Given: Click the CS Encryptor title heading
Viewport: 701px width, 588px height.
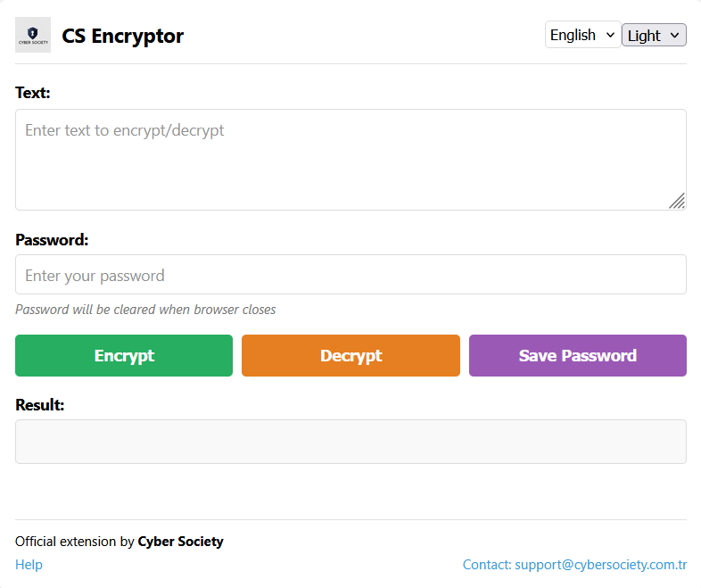Looking at the screenshot, I should pyautogui.click(x=122, y=36).
